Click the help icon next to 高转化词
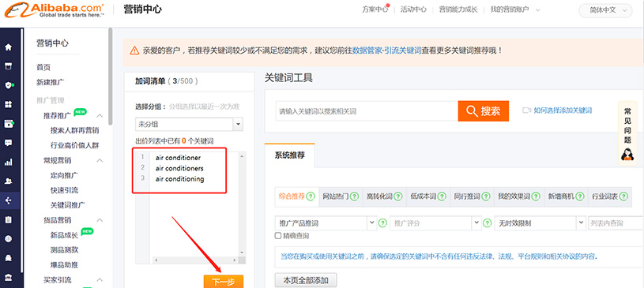Viewport: 644px width, 288px height. tap(398, 196)
